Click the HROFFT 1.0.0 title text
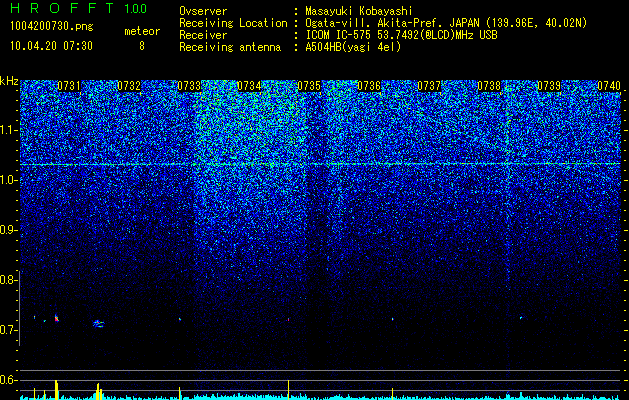The image size is (629, 400). coord(79,8)
